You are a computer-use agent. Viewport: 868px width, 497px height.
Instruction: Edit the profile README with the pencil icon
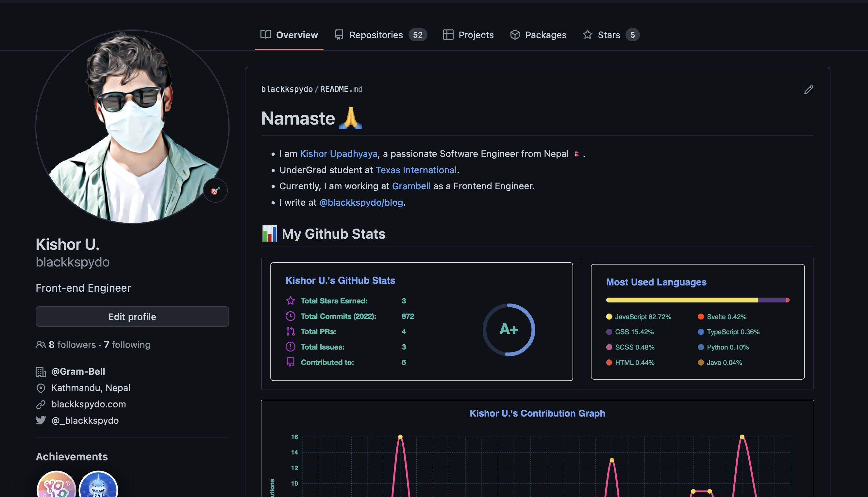click(x=809, y=89)
